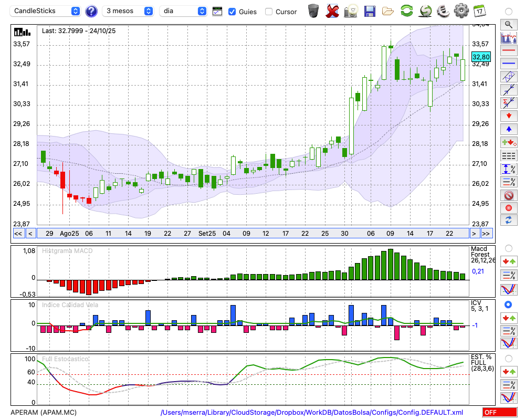Click the date timeline scroll bar
Image resolution: width=525 pixels, height=420 pixels.
(252, 234)
